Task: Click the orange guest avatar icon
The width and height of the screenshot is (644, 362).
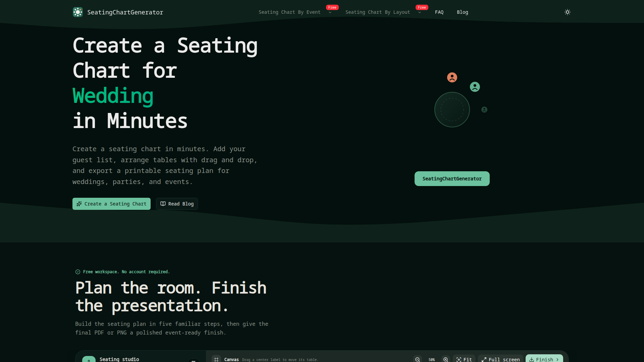Action: pos(452,77)
